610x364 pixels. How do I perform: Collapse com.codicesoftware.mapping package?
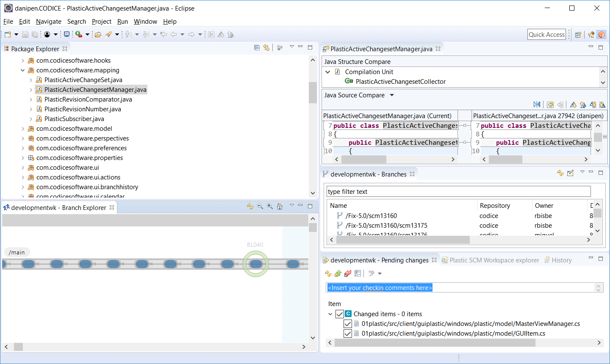point(23,70)
